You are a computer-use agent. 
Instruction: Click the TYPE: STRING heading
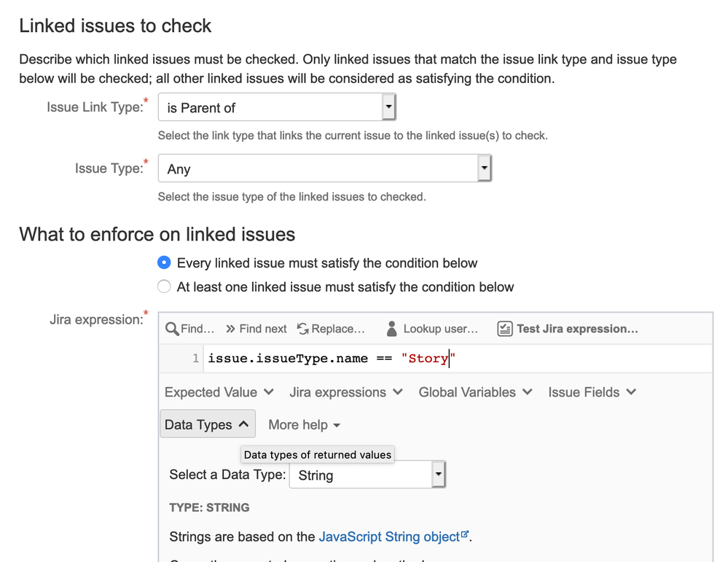point(209,507)
